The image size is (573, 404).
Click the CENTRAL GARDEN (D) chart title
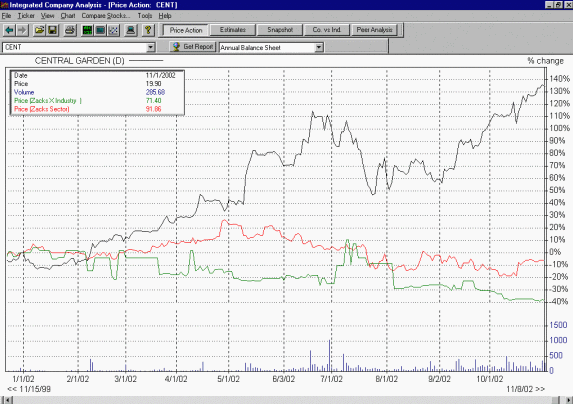click(79, 61)
